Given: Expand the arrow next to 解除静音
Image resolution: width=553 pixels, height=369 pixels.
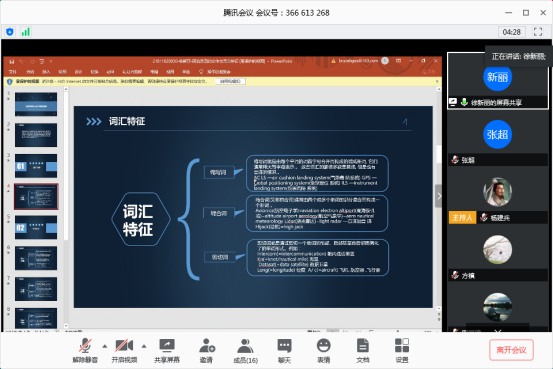Looking at the screenshot, I should (105, 346).
